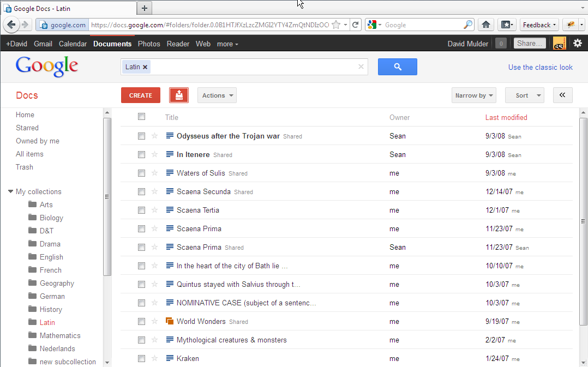This screenshot has height=367, width=588.
Task: Click the red upload icon button
Action: (x=179, y=95)
